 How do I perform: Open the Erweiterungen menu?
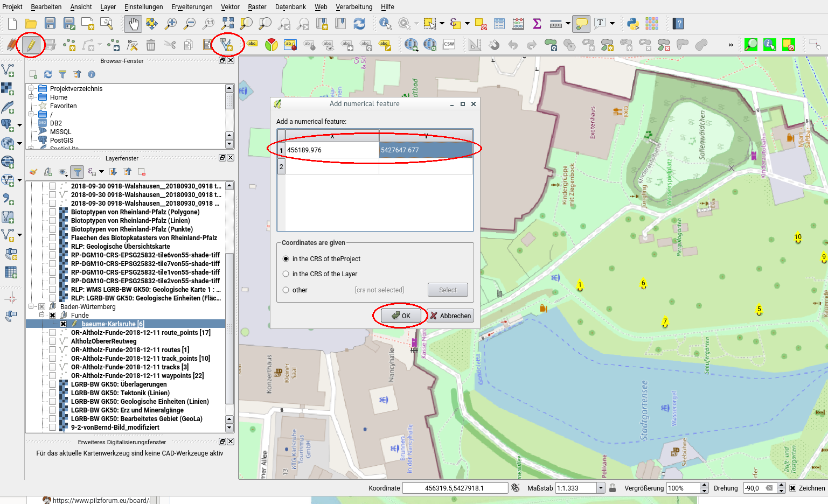point(192,7)
